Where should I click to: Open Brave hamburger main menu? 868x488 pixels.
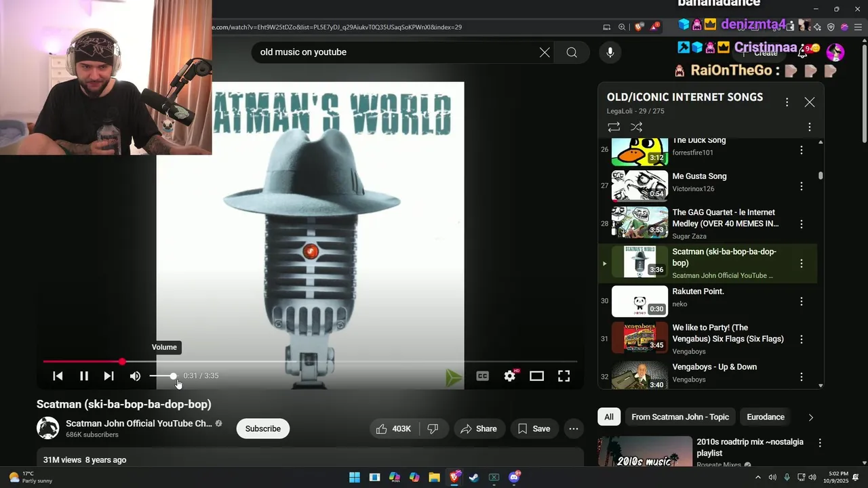(858, 27)
